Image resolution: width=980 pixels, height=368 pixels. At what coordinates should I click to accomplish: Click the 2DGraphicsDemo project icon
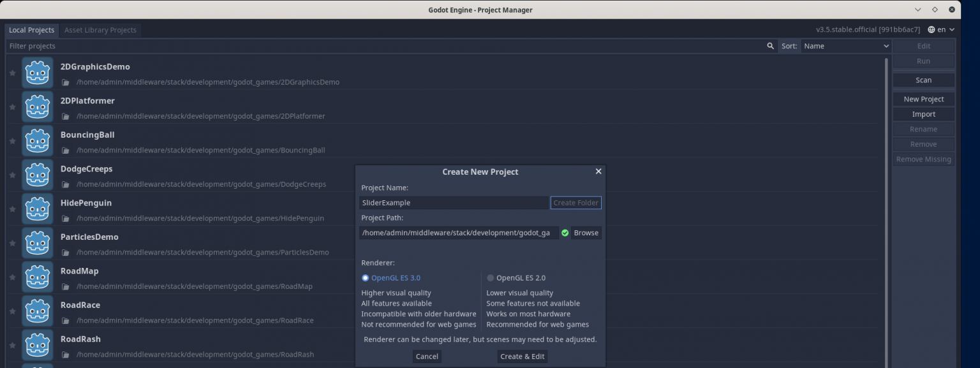[38, 72]
